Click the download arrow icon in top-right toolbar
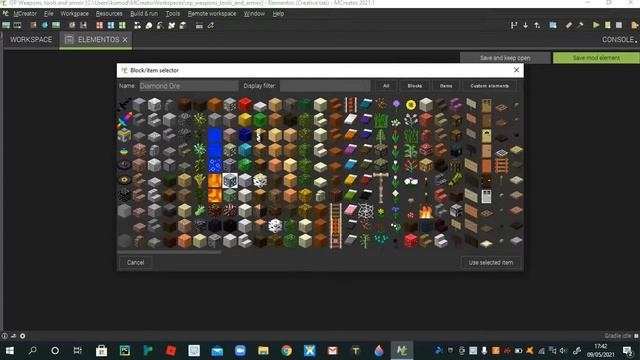The width and height of the screenshot is (640, 360). point(525,25)
